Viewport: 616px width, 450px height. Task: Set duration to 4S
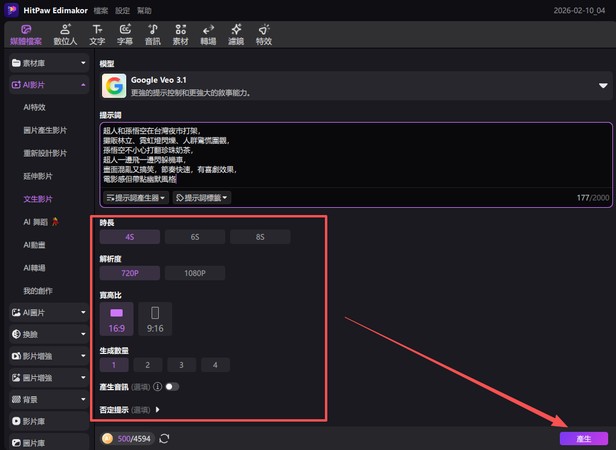point(130,237)
